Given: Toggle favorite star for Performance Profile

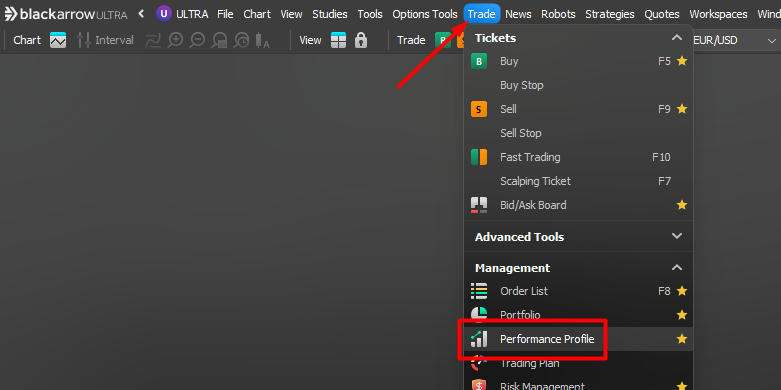Looking at the screenshot, I should (x=682, y=339).
